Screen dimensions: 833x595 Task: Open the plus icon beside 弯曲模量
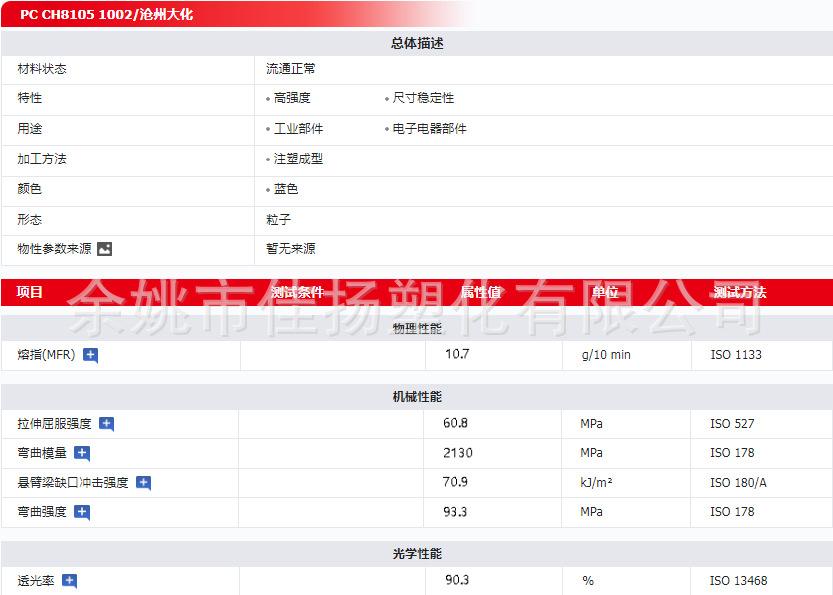coord(82,453)
